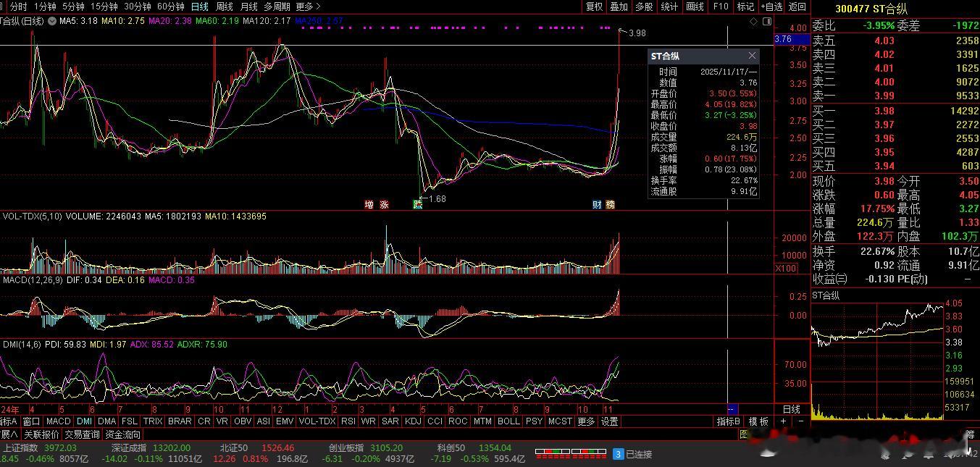Select the MACD indicator tab
Image resolution: width=980 pixels, height=467 pixels.
[58, 421]
